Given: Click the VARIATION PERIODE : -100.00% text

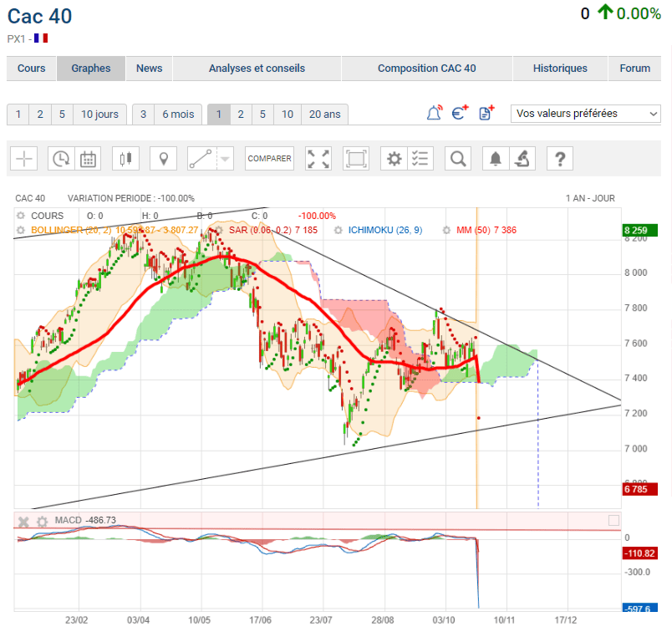Looking at the screenshot, I should click(131, 198).
